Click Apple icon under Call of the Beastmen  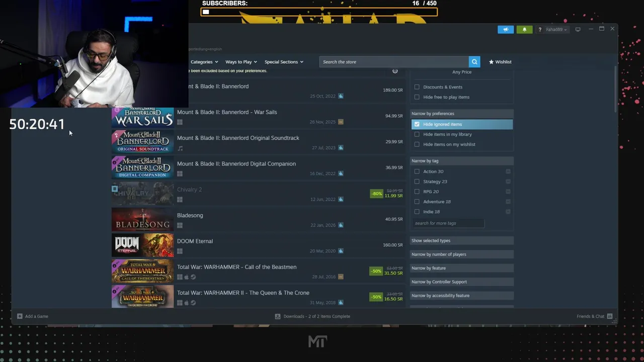[186, 277]
